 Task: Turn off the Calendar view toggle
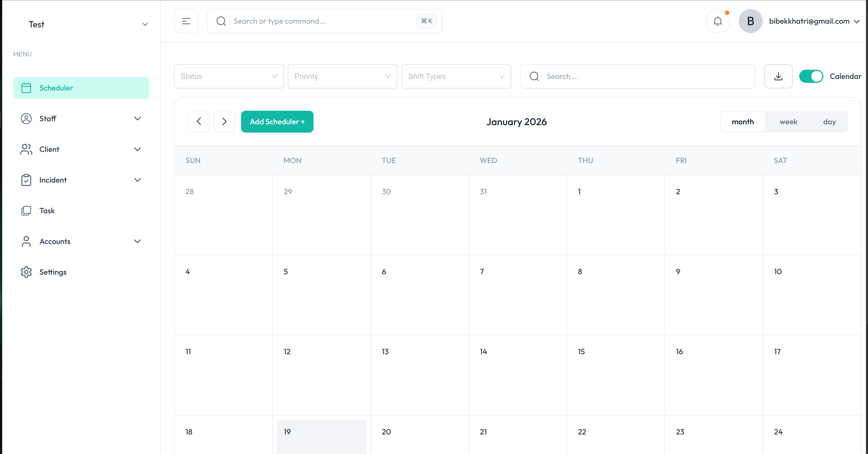pyautogui.click(x=811, y=77)
